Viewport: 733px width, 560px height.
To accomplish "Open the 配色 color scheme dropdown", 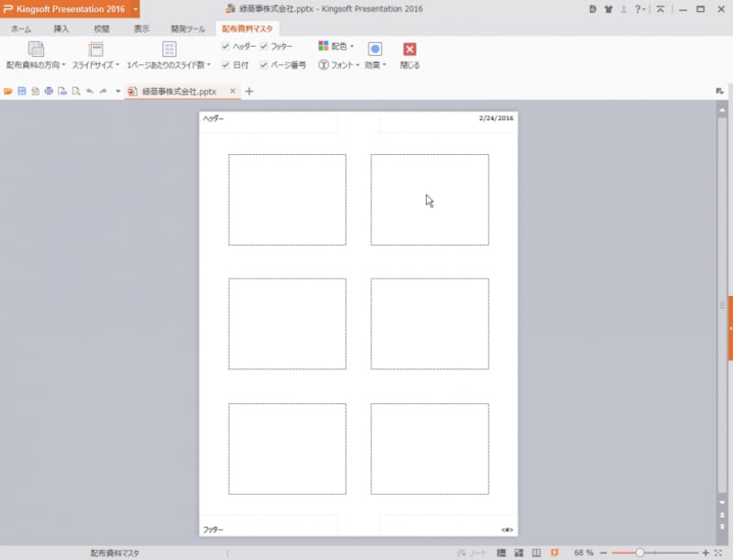I will coord(336,46).
